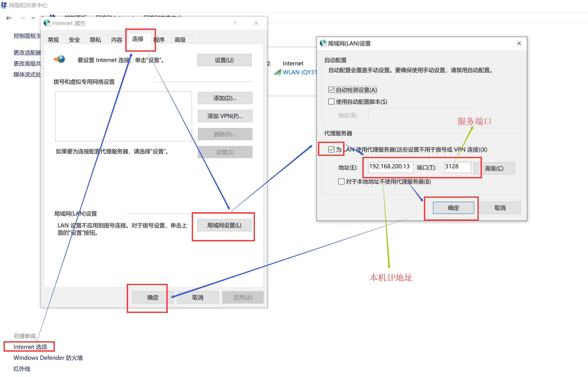The image size is (588, 377).
Task: Click 取消 in Internet 属性 dialog
Action: [x=198, y=297]
